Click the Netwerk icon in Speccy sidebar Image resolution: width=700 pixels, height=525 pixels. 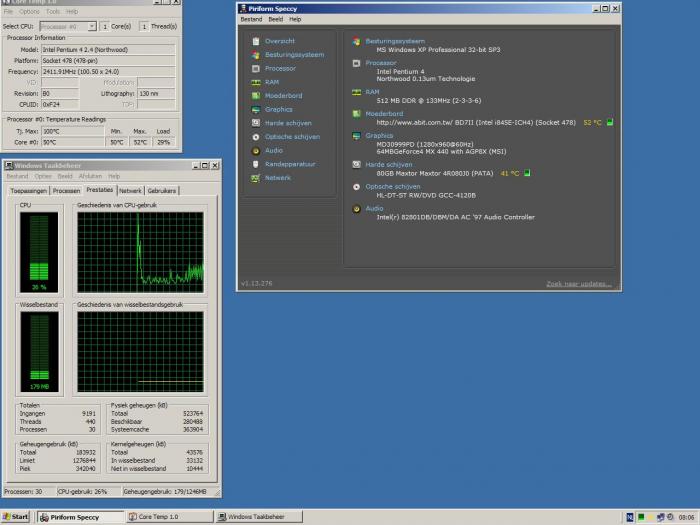coord(256,177)
